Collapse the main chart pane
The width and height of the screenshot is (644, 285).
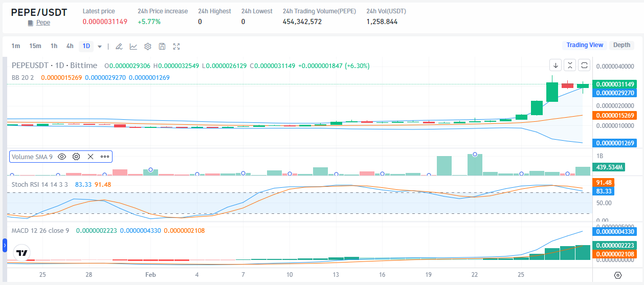point(570,65)
